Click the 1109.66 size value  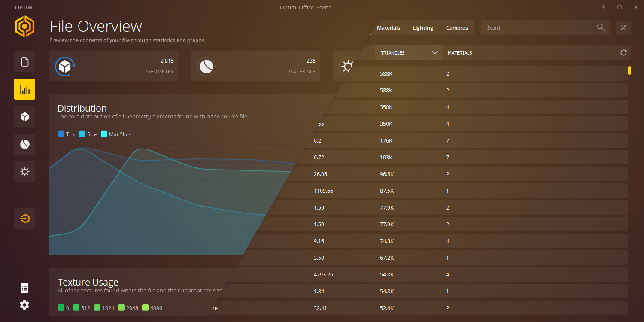(x=323, y=191)
